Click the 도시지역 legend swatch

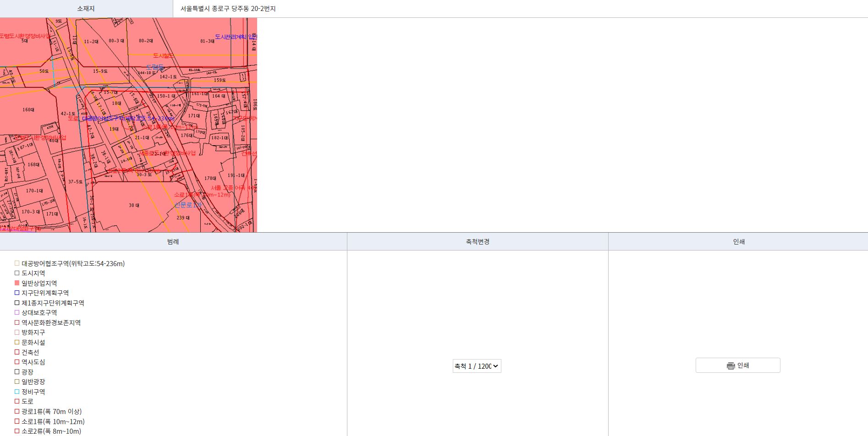[17, 273]
